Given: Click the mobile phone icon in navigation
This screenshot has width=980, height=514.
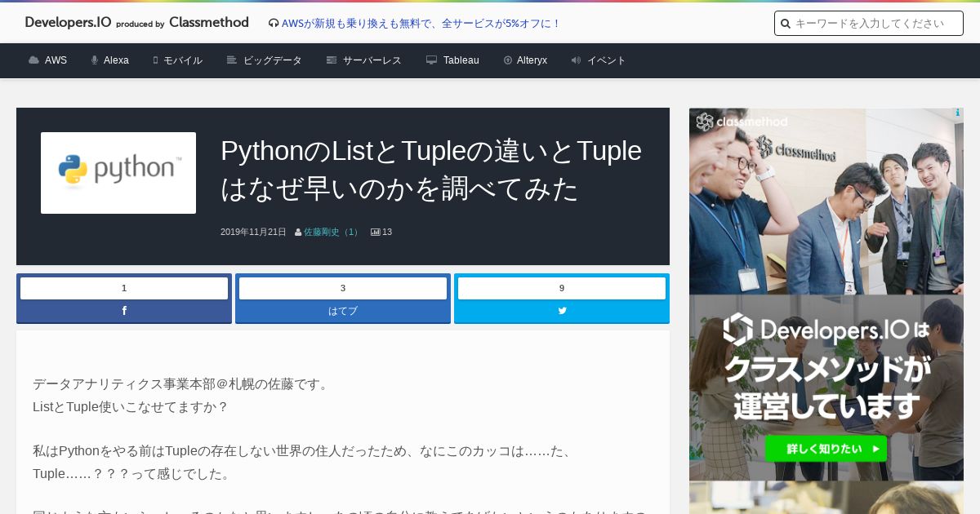Looking at the screenshot, I should (x=155, y=60).
